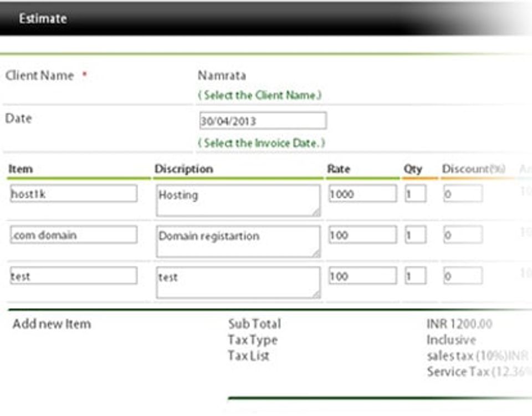Click the Tax Type label

(253, 340)
